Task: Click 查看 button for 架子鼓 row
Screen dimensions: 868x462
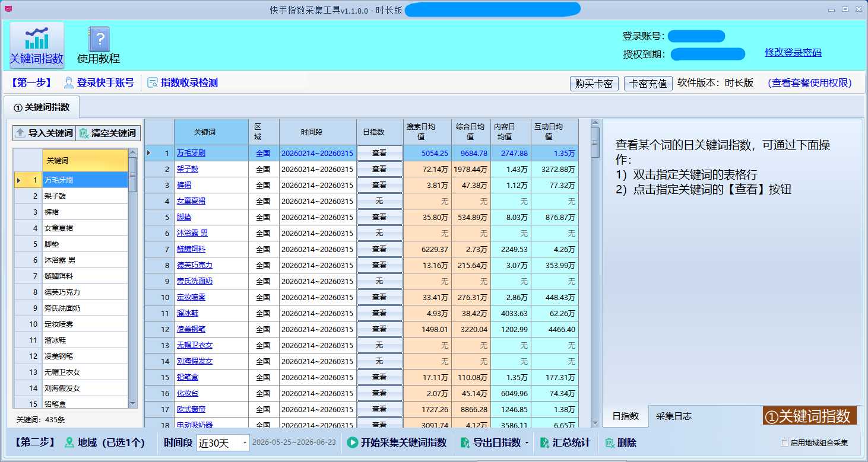Action: click(379, 169)
